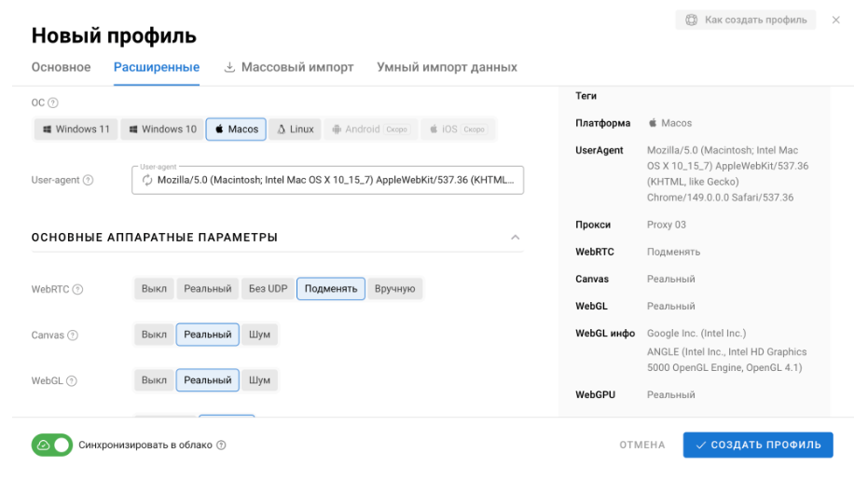Collapse Основные аппаратные параметры section
This screenshot has width=868, height=480.
click(516, 238)
